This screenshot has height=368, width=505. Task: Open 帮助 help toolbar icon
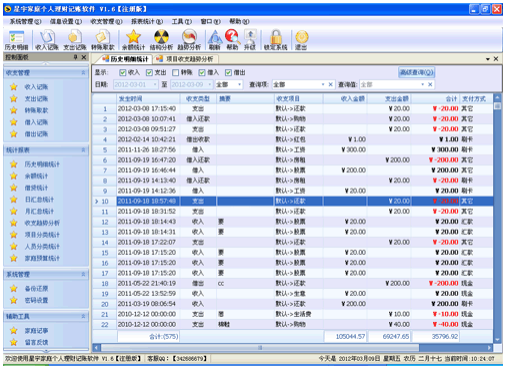pos(232,40)
